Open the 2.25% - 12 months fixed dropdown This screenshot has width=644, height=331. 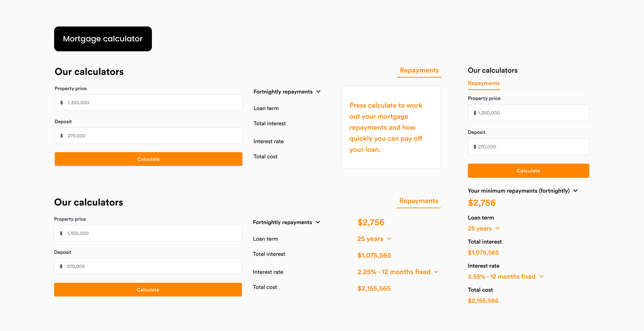(x=436, y=272)
